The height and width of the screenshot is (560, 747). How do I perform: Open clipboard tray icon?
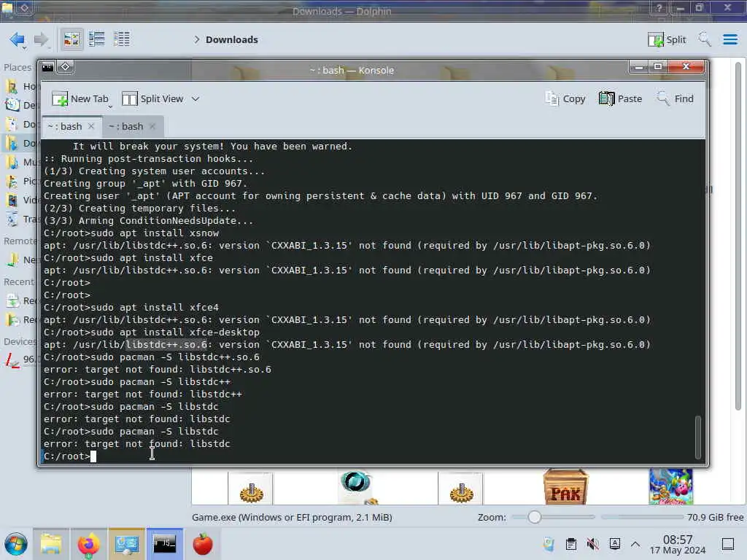[x=570, y=544]
